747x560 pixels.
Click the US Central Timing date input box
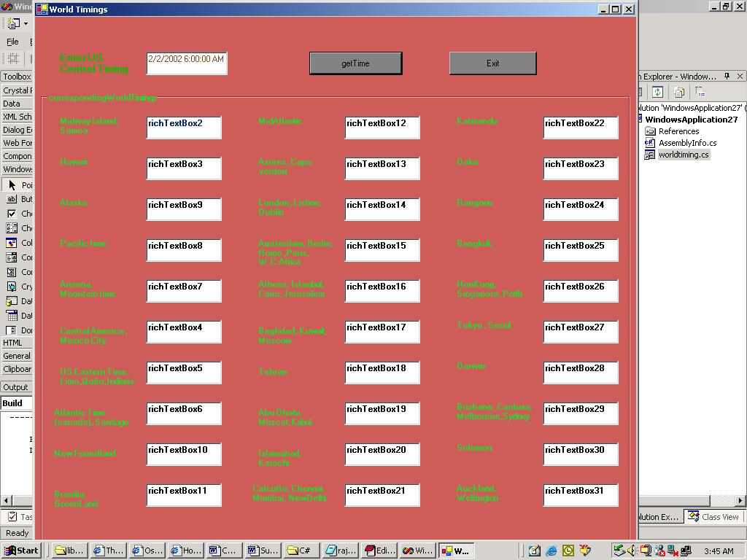[187, 63]
